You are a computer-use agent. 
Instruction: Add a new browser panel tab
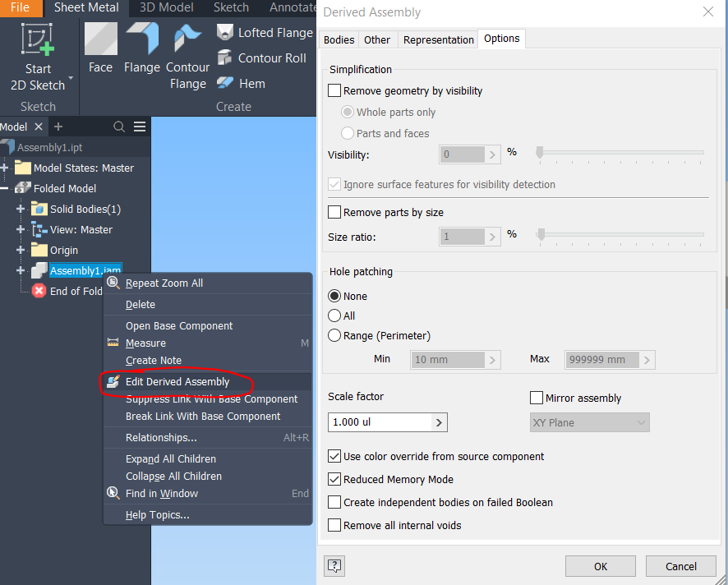[x=58, y=127]
